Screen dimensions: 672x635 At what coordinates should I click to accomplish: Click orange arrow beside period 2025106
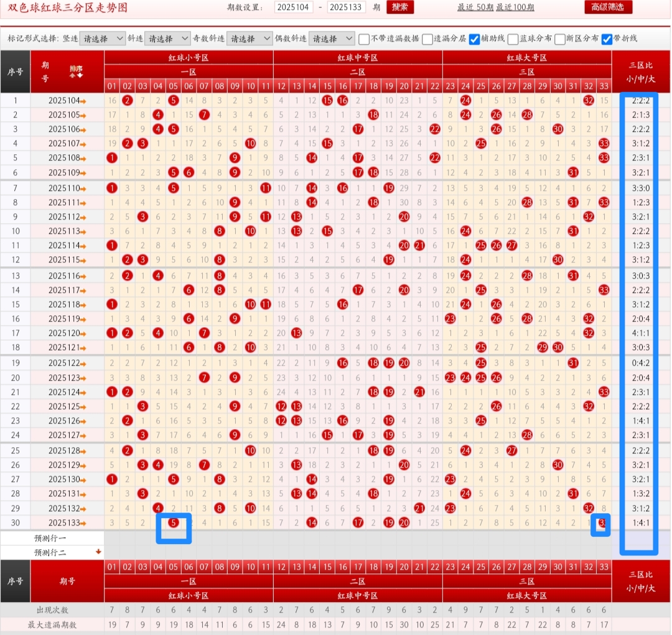coord(83,130)
